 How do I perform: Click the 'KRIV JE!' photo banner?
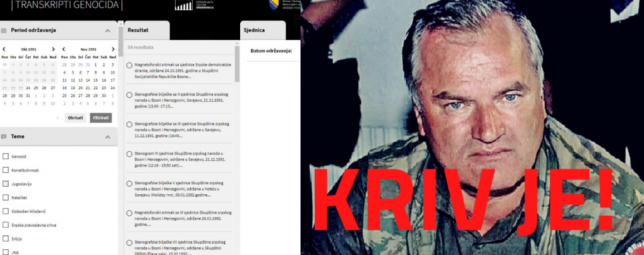(x=472, y=128)
